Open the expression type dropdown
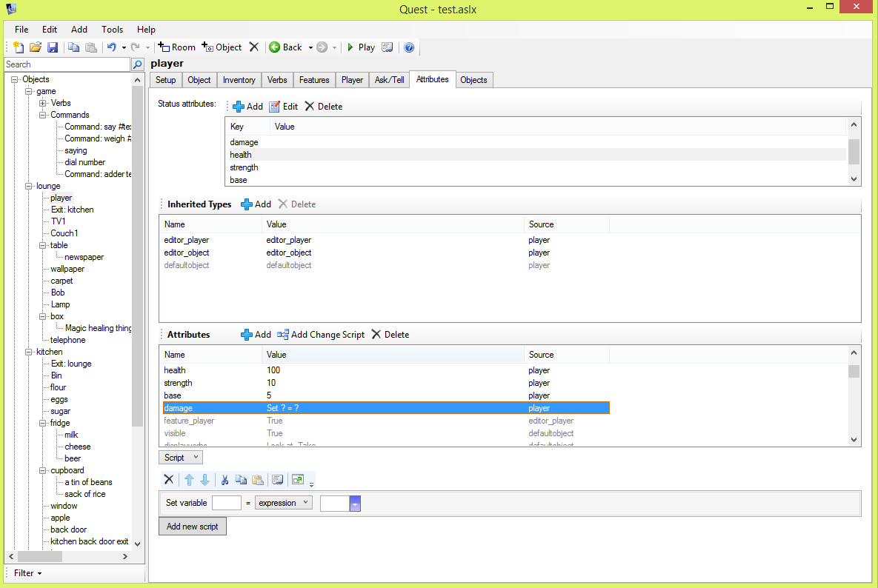Image resolution: width=878 pixels, height=588 pixels. pos(283,503)
